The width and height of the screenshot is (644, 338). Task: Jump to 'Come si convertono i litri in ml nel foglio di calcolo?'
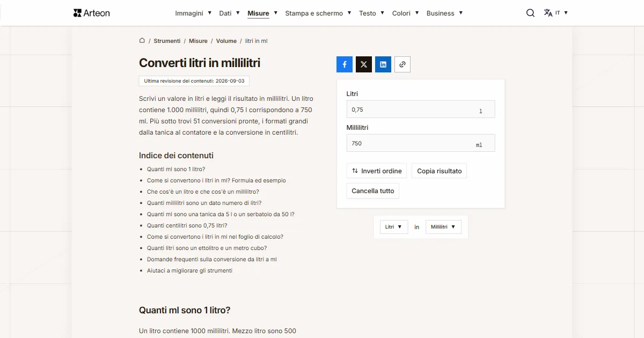(x=215, y=237)
